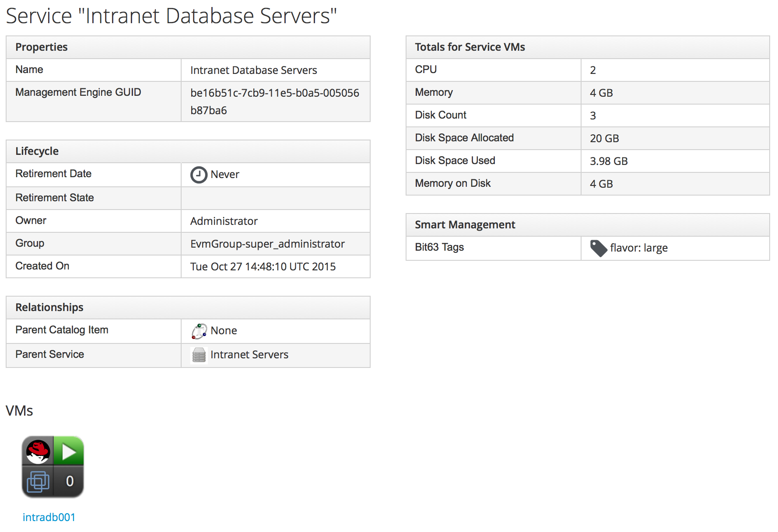Select the EvmGroup-super_administrator group value
778x532 pixels.
click(x=267, y=244)
